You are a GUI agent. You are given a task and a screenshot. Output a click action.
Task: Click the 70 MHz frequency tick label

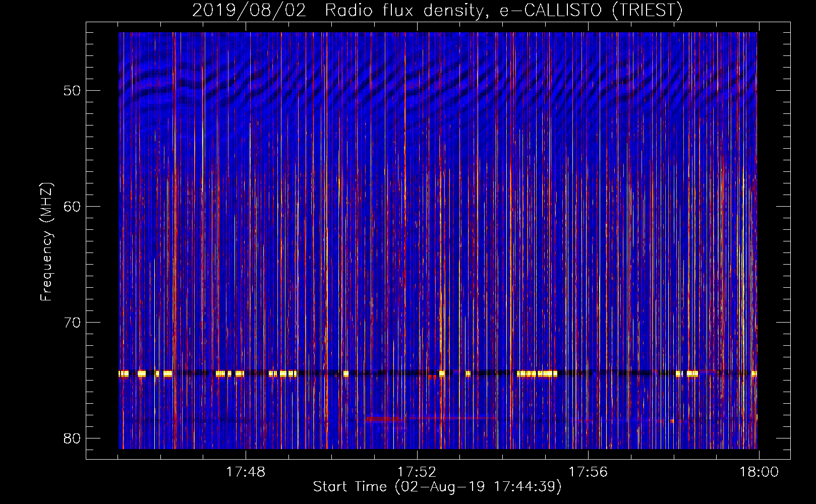[x=73, y=323]
